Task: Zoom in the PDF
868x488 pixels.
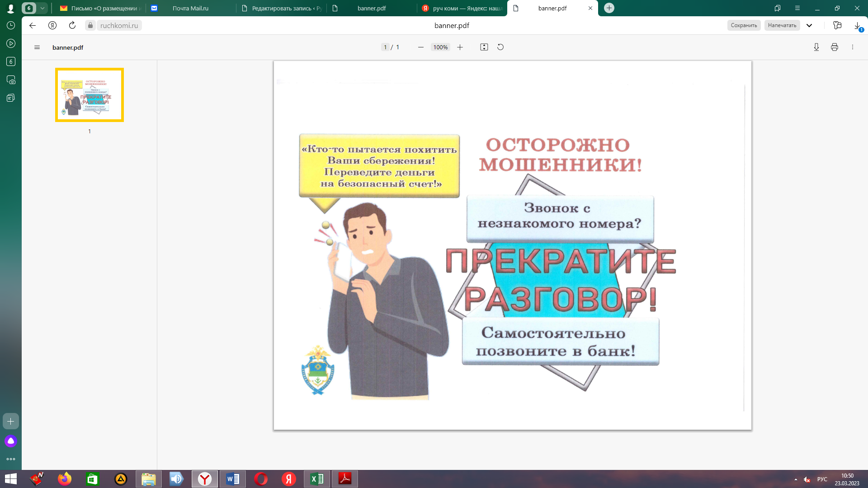Action: (x=460, y=47)
